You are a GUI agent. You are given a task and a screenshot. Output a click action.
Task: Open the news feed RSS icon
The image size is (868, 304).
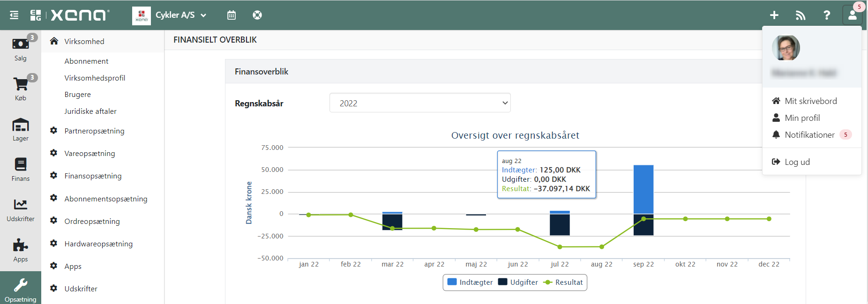click(x=800, y=15)
